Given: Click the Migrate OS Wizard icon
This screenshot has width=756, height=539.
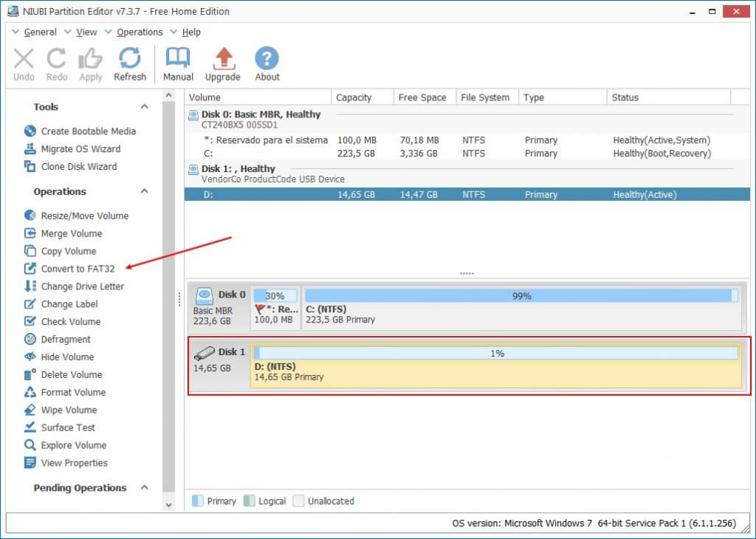Looking at the screenshot, I should [30, 148].
